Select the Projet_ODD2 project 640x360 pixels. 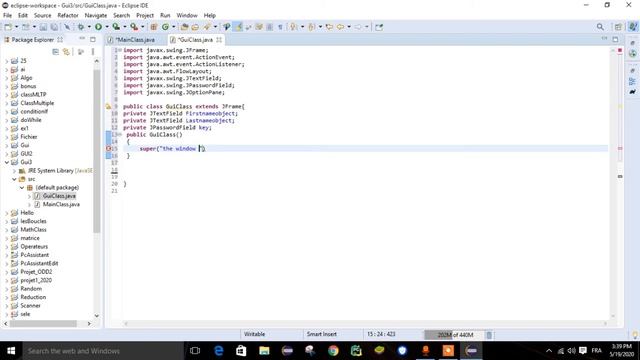[x=36, y=272]
